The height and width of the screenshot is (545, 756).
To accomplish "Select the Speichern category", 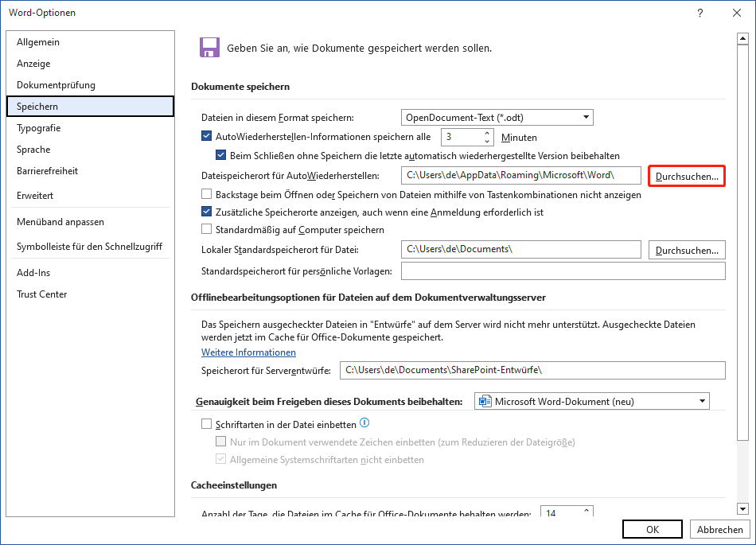I will (x=90, y=107).
